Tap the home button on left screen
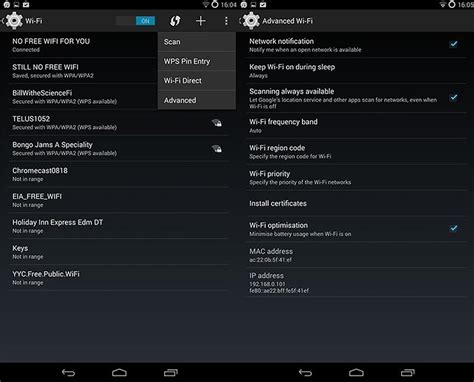This screenshot has width=474, height=382. coord(119,372)
